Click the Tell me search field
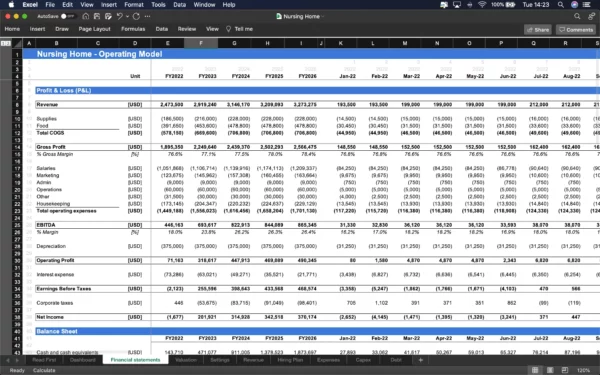Viewport: 600px width, 375px height. coord(240,29)
